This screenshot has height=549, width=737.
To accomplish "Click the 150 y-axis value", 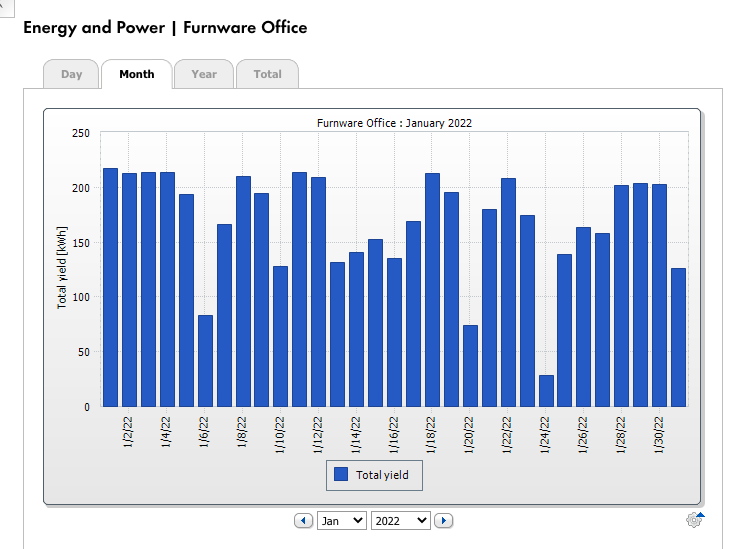I will click(81, 243).
